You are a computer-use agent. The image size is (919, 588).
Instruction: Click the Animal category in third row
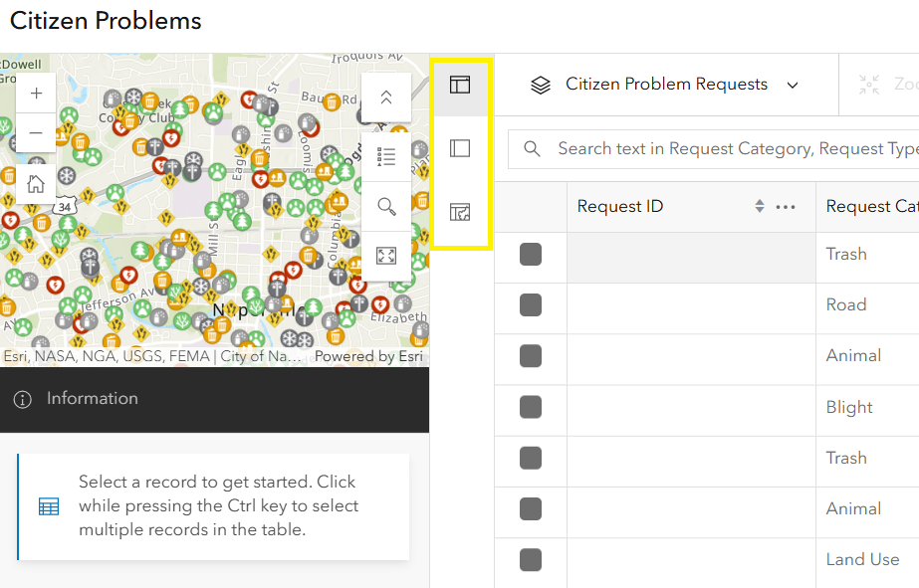pyautogui.click(x=853, y=355)
